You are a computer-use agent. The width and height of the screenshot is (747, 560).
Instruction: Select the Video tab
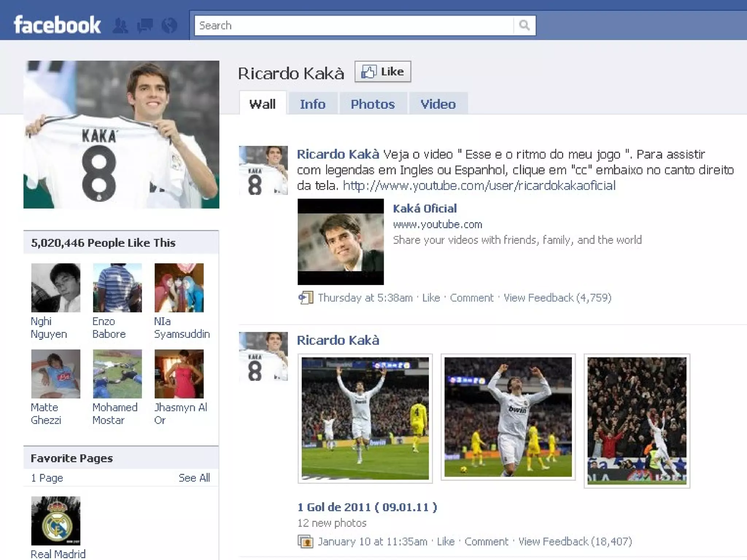click(438, 104)
